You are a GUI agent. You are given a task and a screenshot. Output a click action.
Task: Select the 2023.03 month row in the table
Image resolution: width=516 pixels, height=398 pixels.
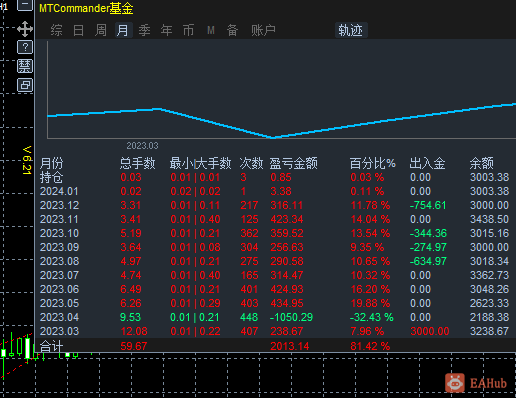(59, 331)
